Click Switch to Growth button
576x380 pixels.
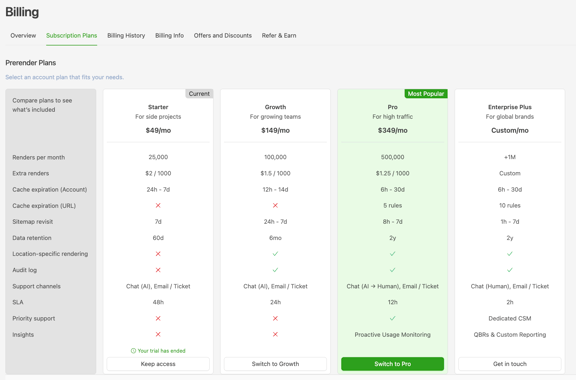[275, 364]
